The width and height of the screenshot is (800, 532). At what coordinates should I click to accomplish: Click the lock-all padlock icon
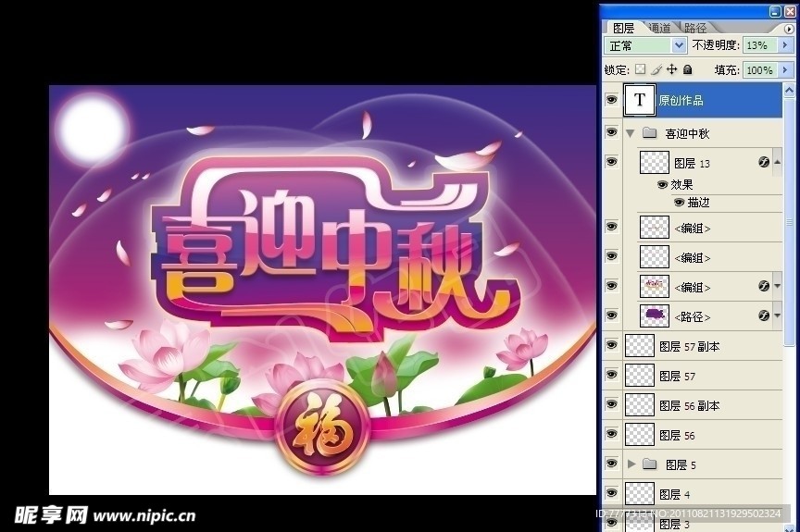pos(688,69)
